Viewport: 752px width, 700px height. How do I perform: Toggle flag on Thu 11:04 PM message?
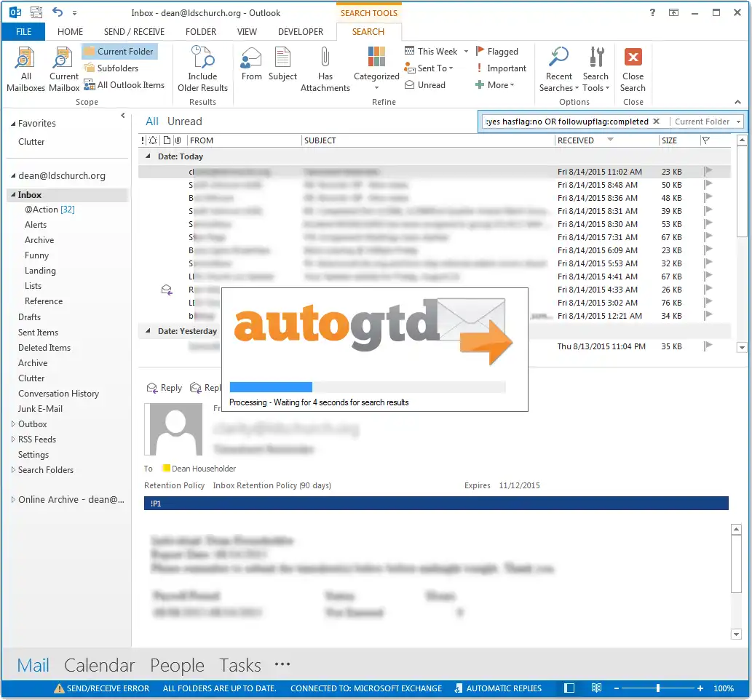(708, 346)
